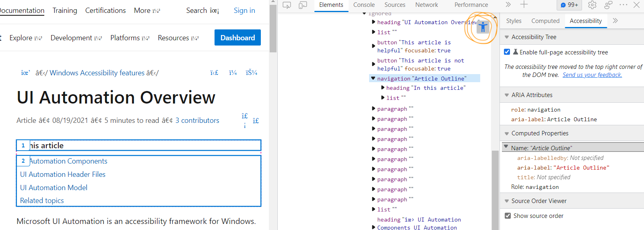Open the Performance tab
Image resolution: width=644 pixels, height=230 pixels.
point(471,5)
